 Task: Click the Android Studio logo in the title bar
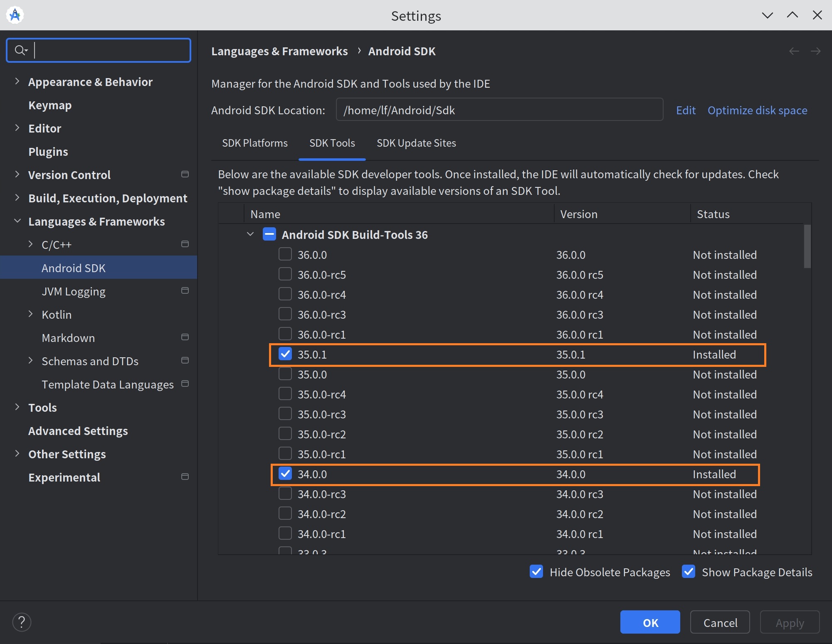pos(15,15)
